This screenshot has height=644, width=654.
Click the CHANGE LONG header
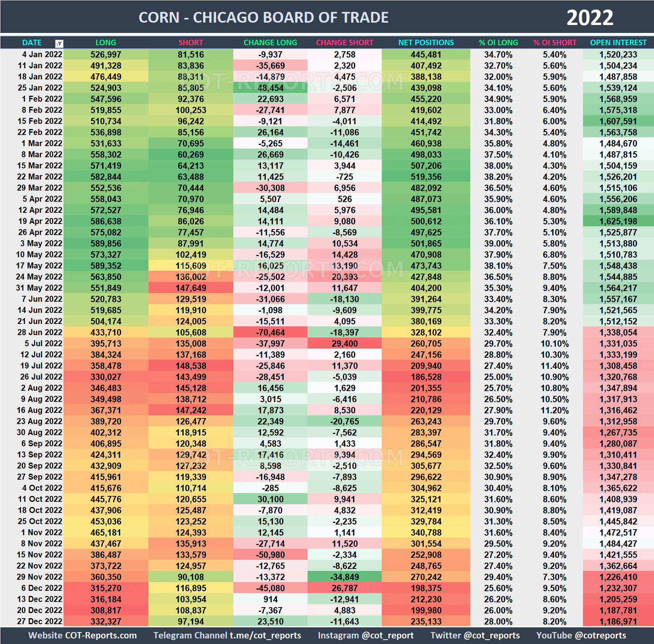point(270,42)
